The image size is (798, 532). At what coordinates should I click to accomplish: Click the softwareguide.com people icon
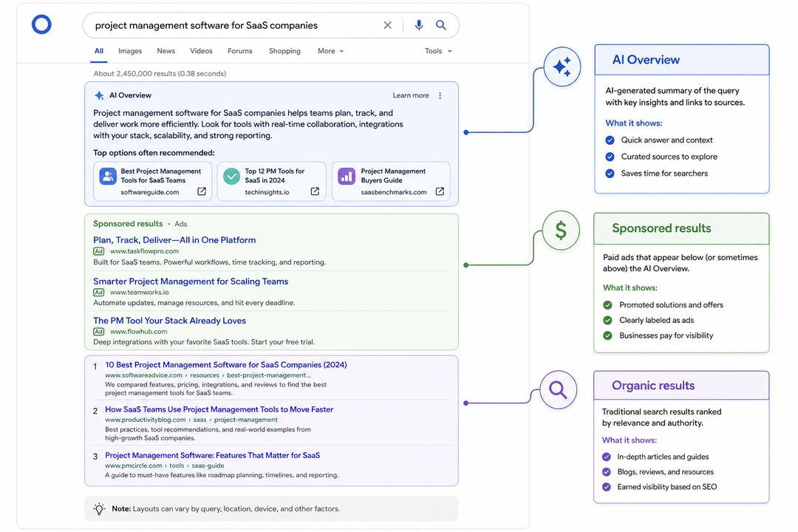pyautogui.click(x=108, y=176)
